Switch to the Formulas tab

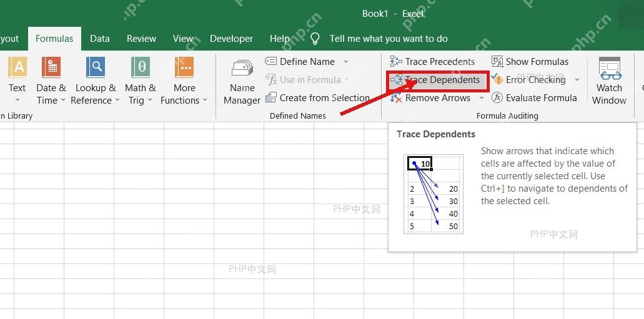click(x=54, y=39)
